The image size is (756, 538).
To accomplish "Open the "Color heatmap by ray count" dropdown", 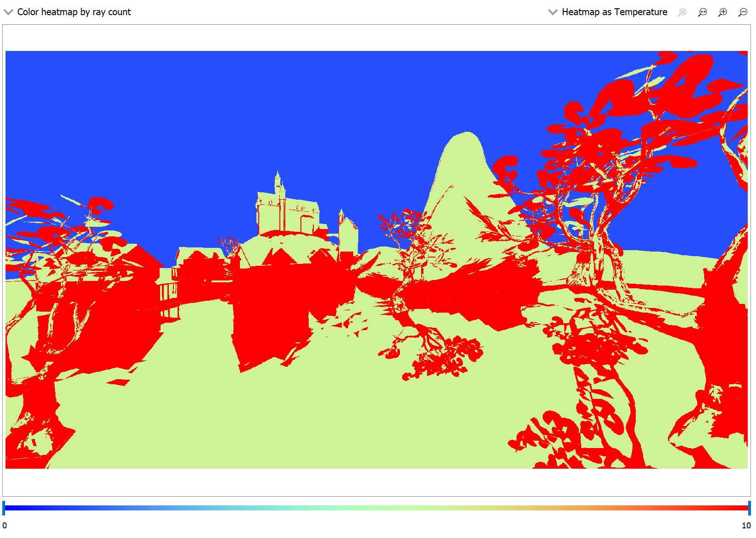I will 73,12.
